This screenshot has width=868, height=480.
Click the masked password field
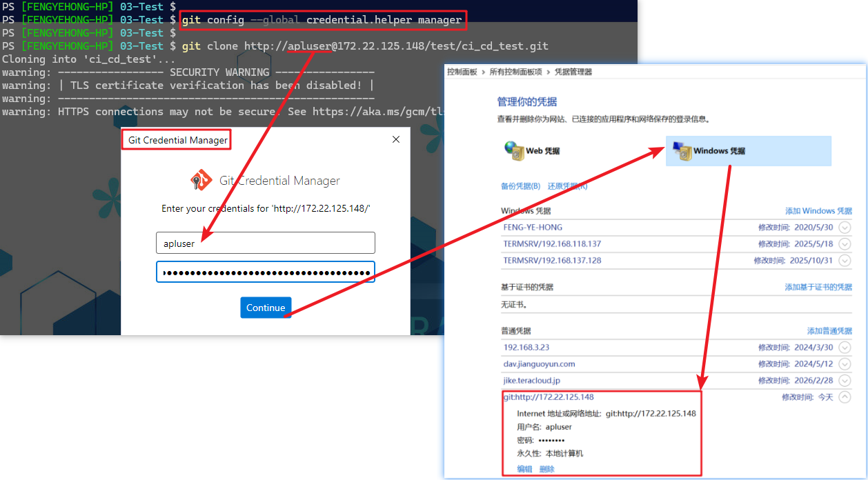coord(266,272)
